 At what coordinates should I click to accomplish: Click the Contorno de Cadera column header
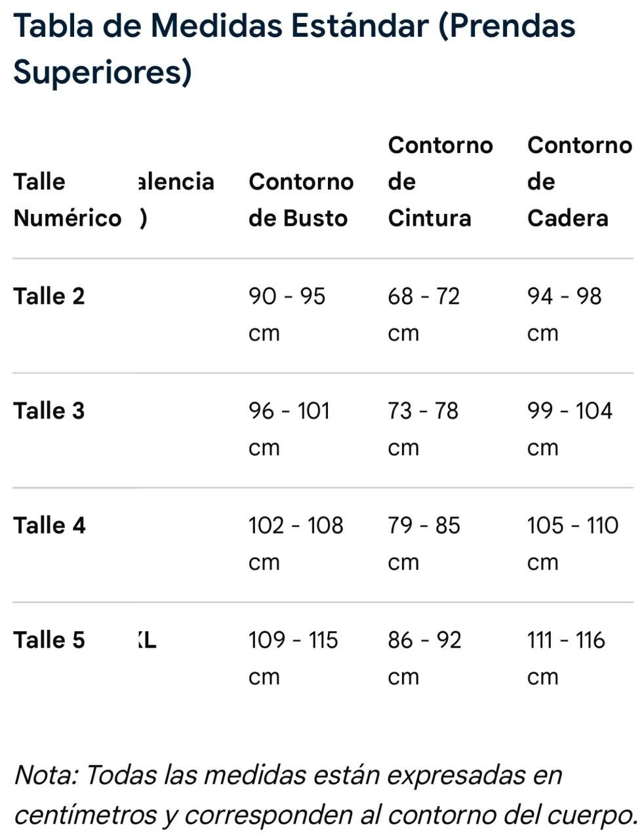579,181
